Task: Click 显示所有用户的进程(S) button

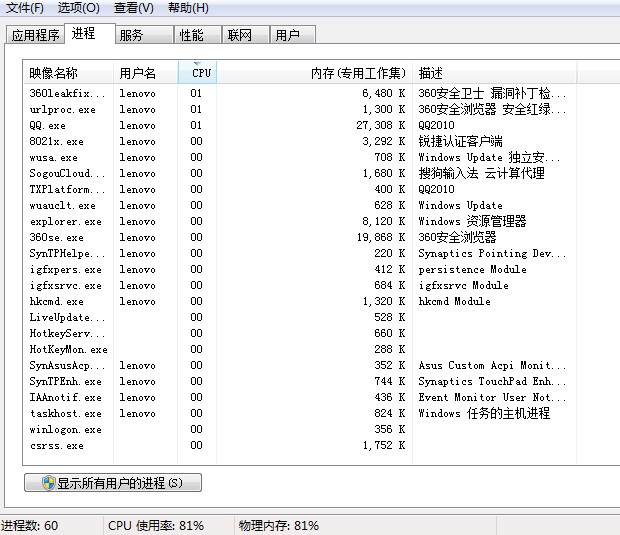Action: 113,482
